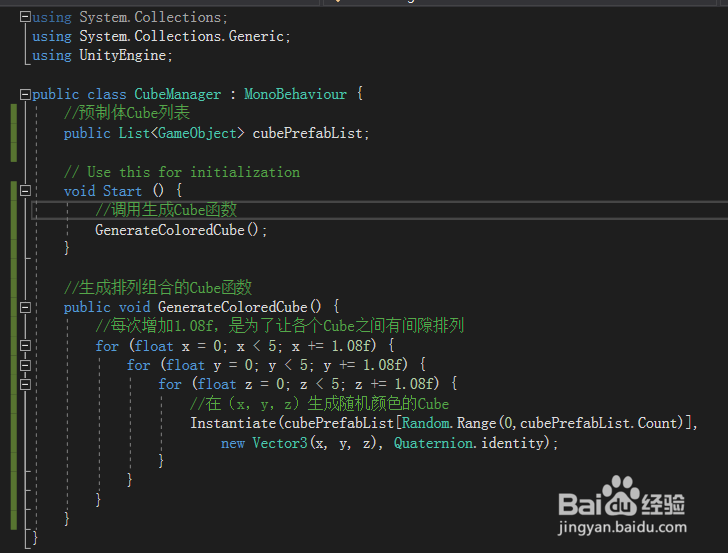The image size is (728, 553).
Task: Click 'z += 1.08f' increment expression
Action: [x=395, y=384]
